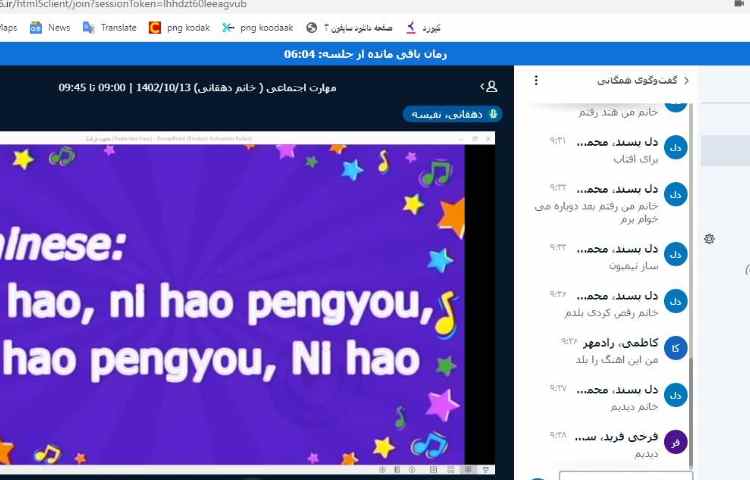Click avatar beside the ساز تیمپون message
This screenshot has width=750, height=480.
tap(675, 254)
